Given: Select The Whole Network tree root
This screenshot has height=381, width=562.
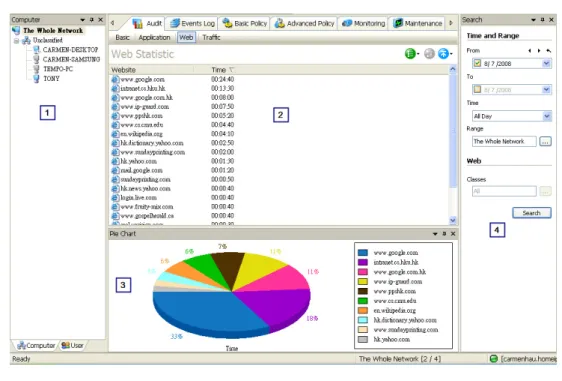Looking at the screenshot, I should coord(53,30).
